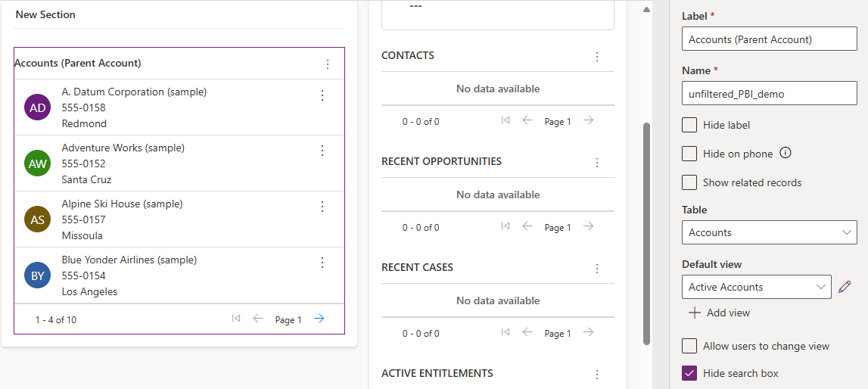
Task: Click the Label text input field
Action: point(769,39)
